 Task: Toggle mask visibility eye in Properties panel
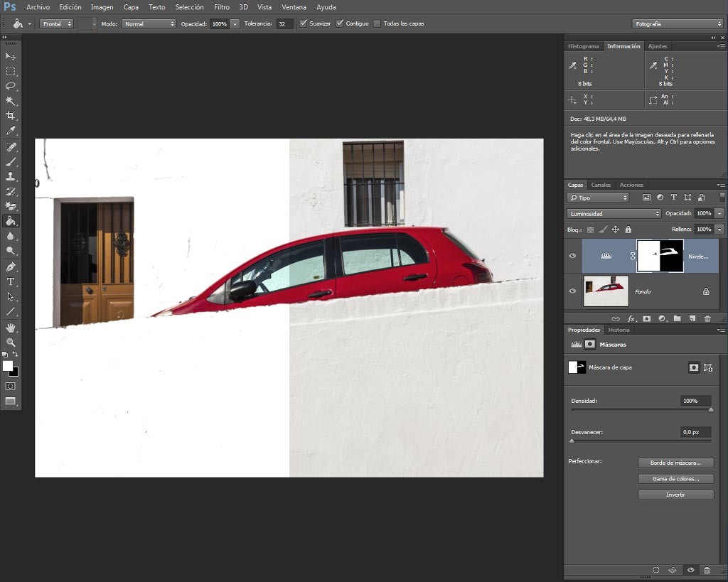pos(690,570)
